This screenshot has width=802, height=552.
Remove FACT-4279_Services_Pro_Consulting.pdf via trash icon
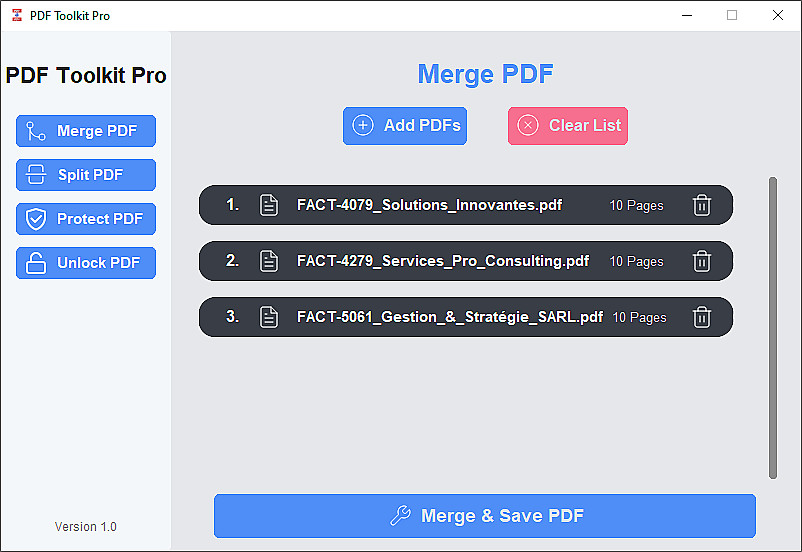click(x=702, y=261)
